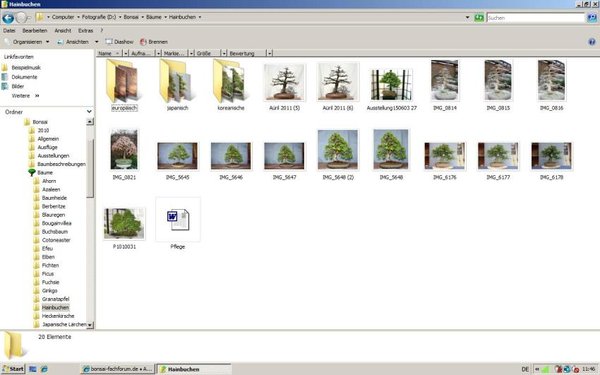Expand the Weitere favorites chevron
Image resolution: width=600 pixels, height=375 pixels.
37,96
